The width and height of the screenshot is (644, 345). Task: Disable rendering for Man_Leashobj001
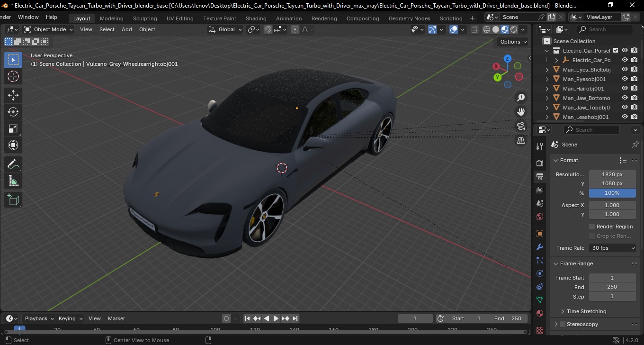(x=634, y=117)
